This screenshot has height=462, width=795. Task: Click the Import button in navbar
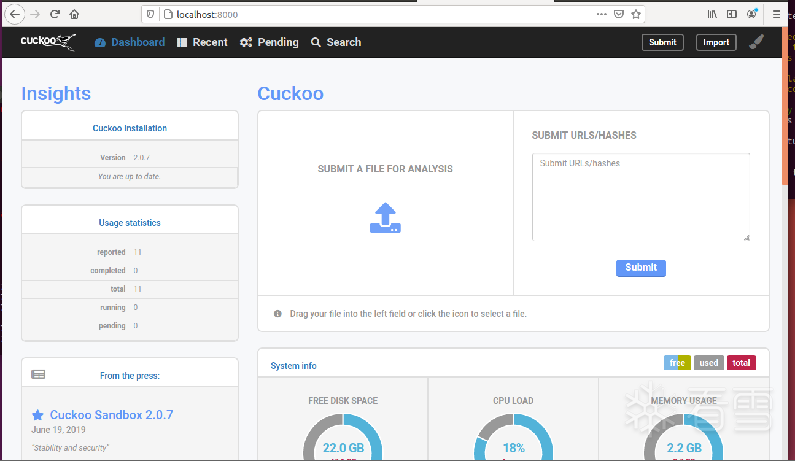pos(716,42)
